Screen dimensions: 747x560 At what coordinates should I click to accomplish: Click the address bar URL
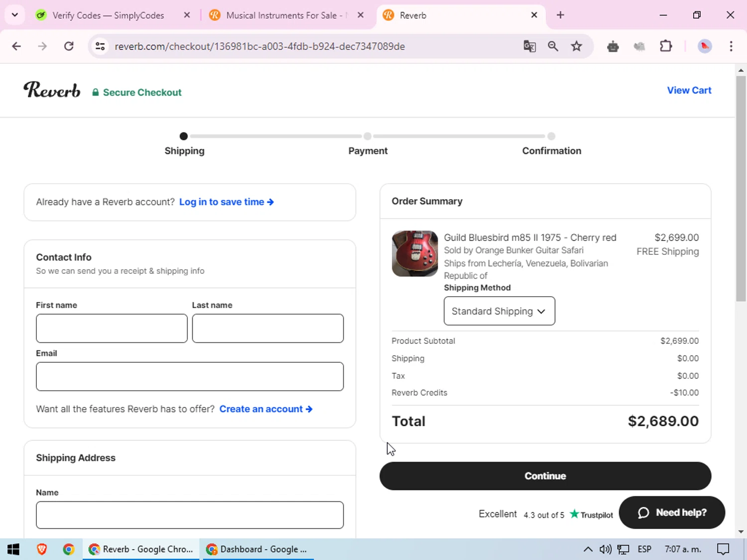pos(259,46)
